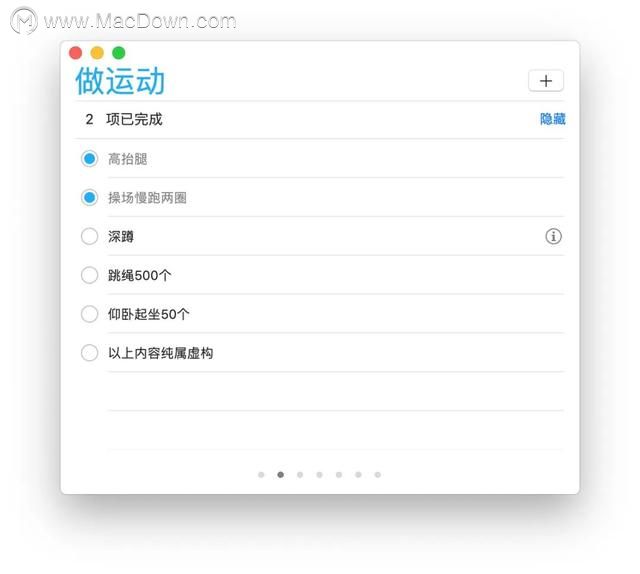Mark 以上内容纯属虚构 as completed

point(89,353)
